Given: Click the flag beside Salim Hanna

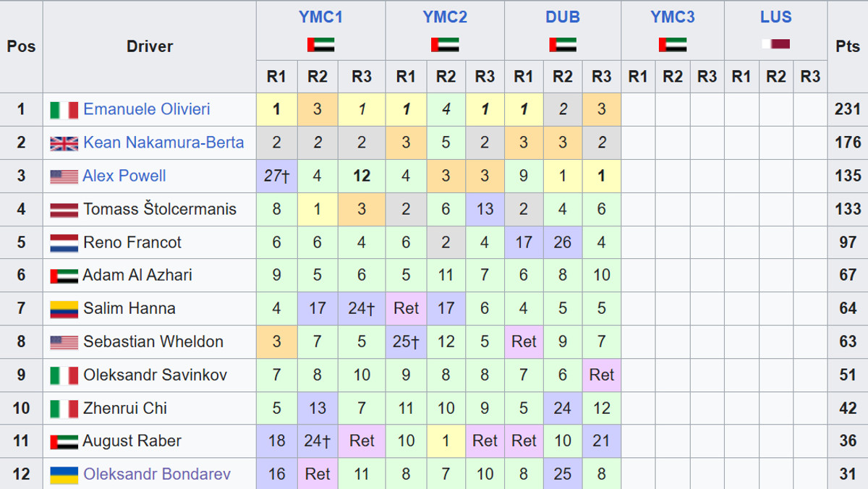Looking at the screenshot, I should [x=64, y=310].
